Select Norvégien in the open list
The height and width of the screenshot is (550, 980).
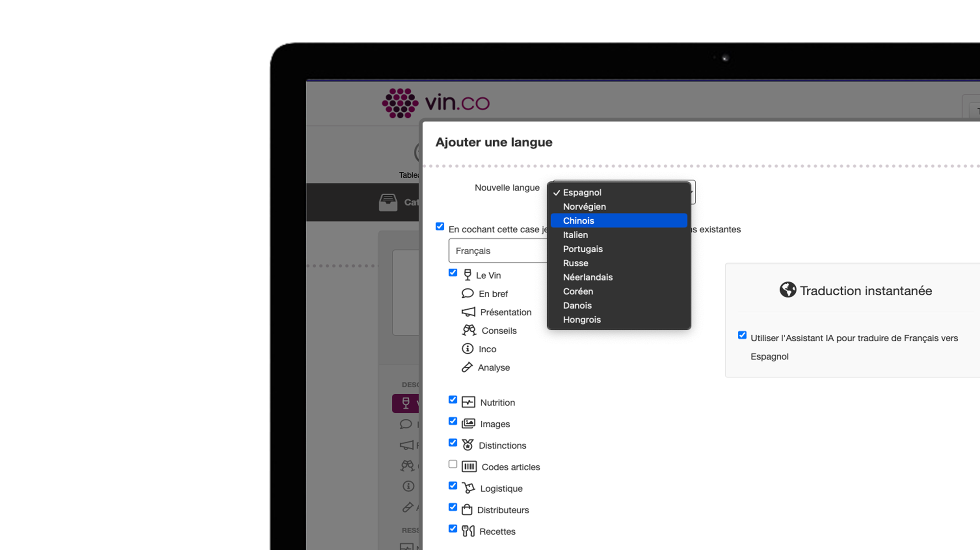coord(584,206)
